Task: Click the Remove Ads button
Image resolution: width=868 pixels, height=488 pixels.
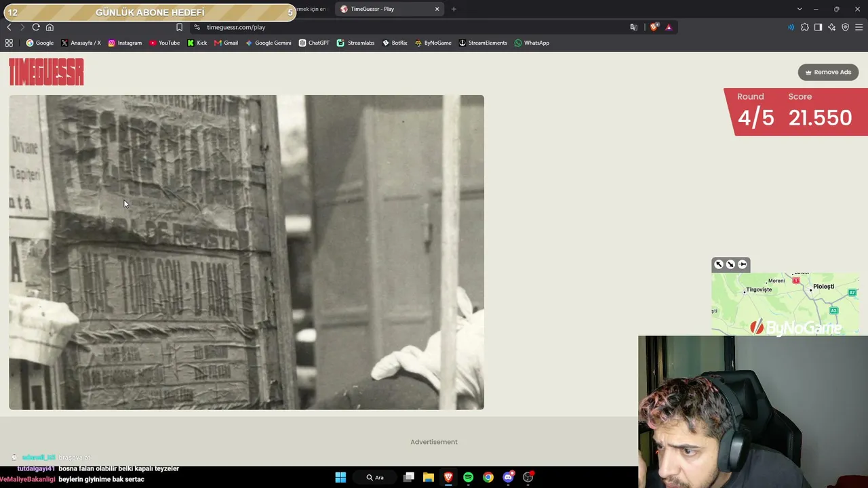Action: pyautogui.click(x=828, y=72)
